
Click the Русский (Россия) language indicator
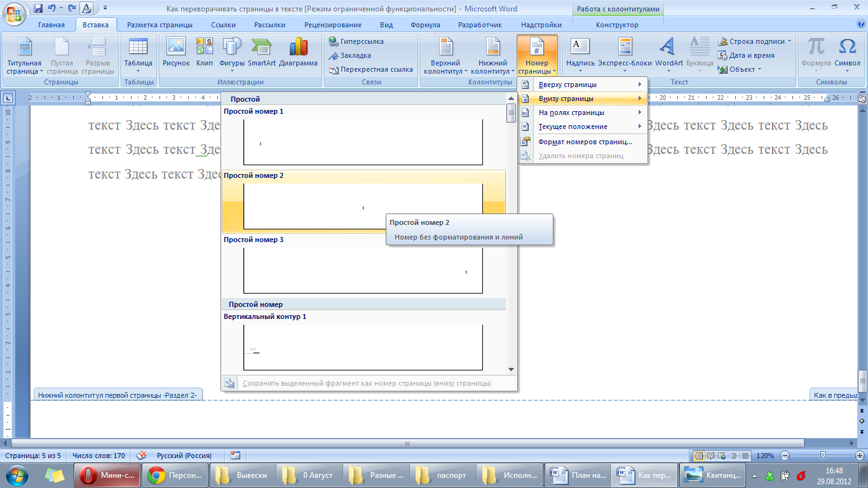(184, 456)
